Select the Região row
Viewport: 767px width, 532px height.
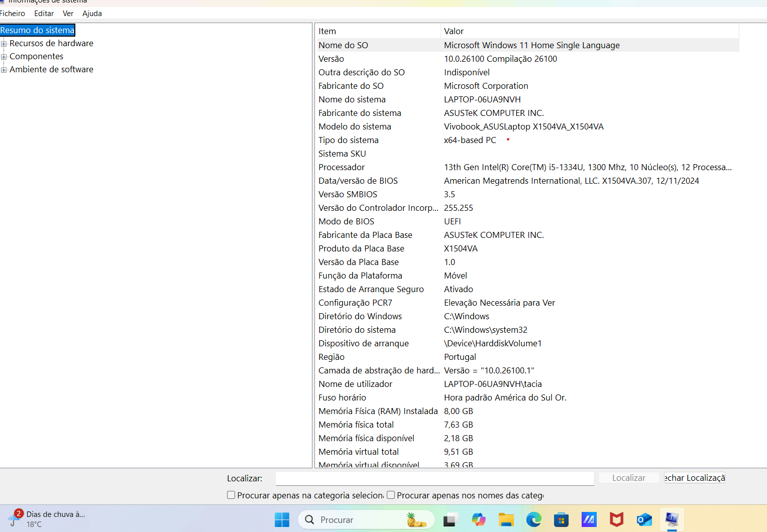(527, 357)
